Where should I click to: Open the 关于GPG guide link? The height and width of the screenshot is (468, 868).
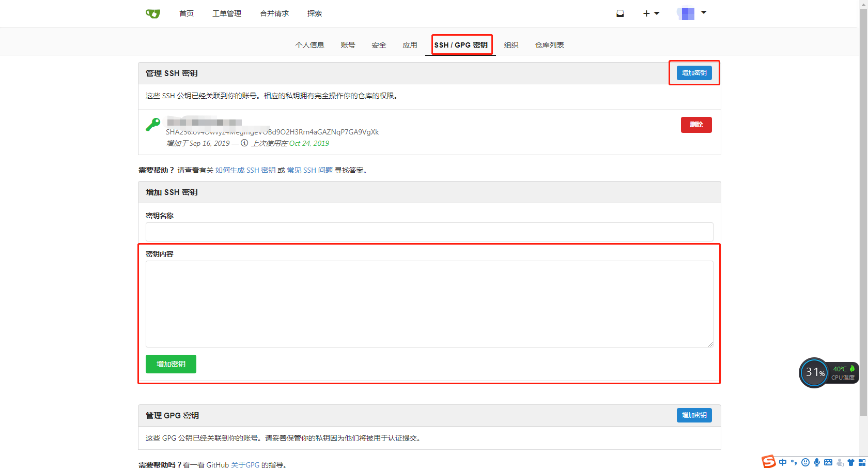coord(245,465)
